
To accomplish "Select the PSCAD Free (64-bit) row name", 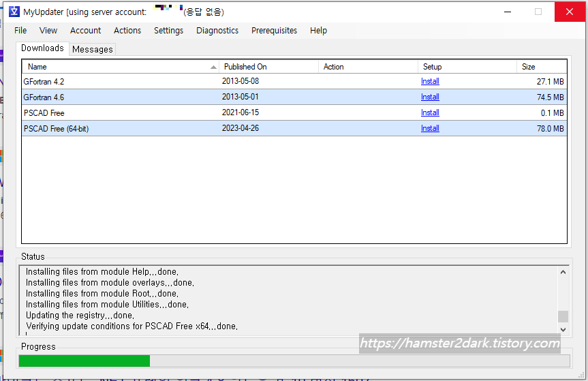I will 57,129.
